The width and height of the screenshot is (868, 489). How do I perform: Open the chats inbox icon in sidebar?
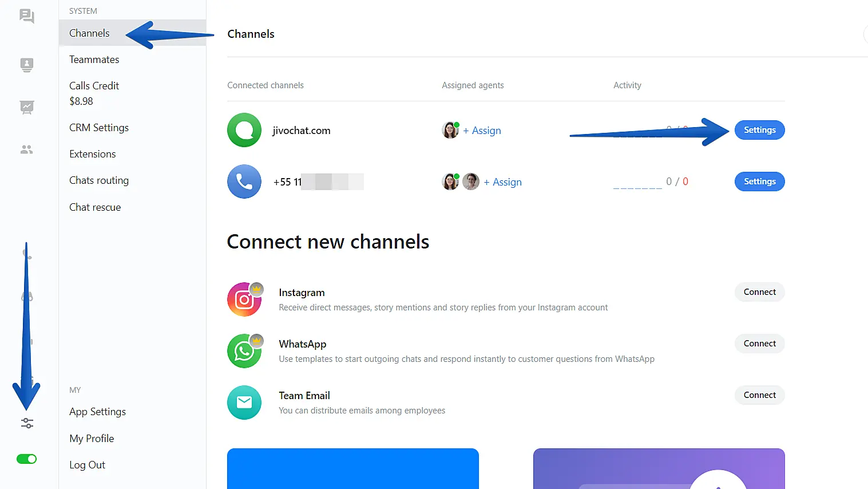26,16
